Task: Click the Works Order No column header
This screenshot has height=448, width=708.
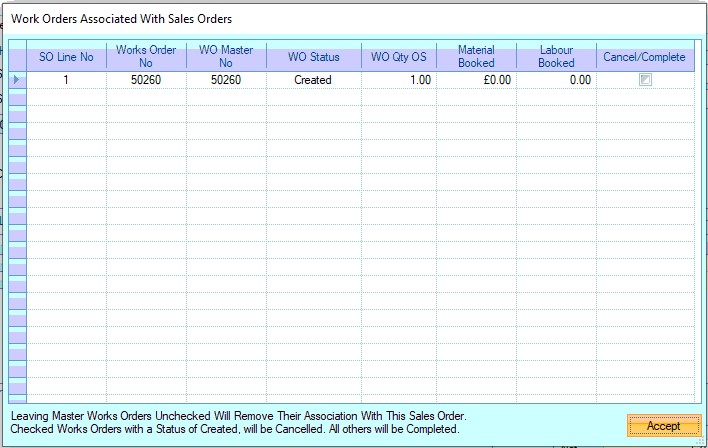Action: (146, 57)
